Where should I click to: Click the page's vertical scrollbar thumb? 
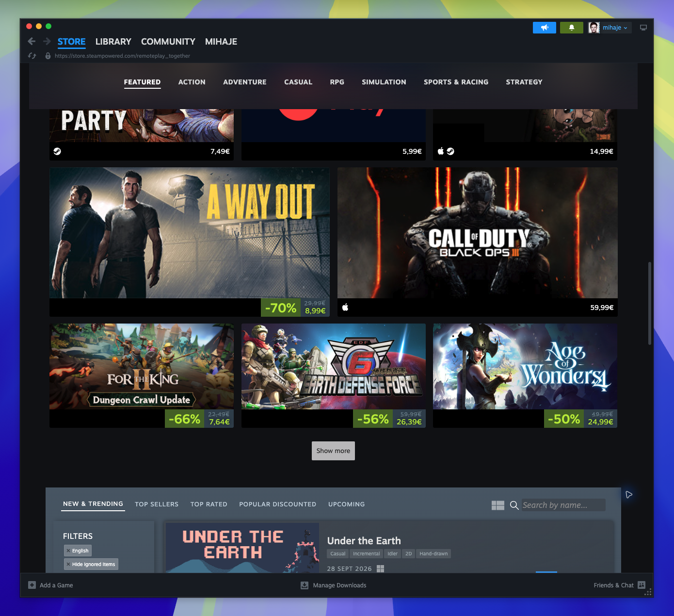(650, 303)
